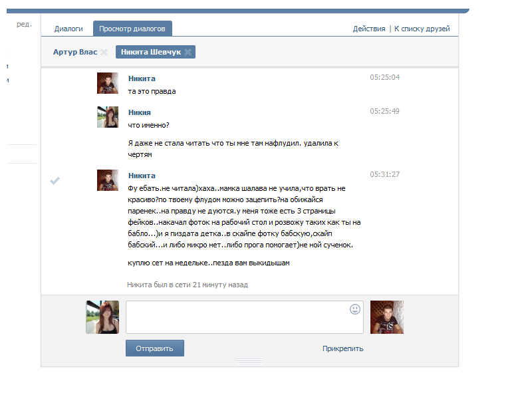Grab the resize handle below Отправить
This screenshot has height=399, width=532.
pyautogui.click(x=250, y=361)
